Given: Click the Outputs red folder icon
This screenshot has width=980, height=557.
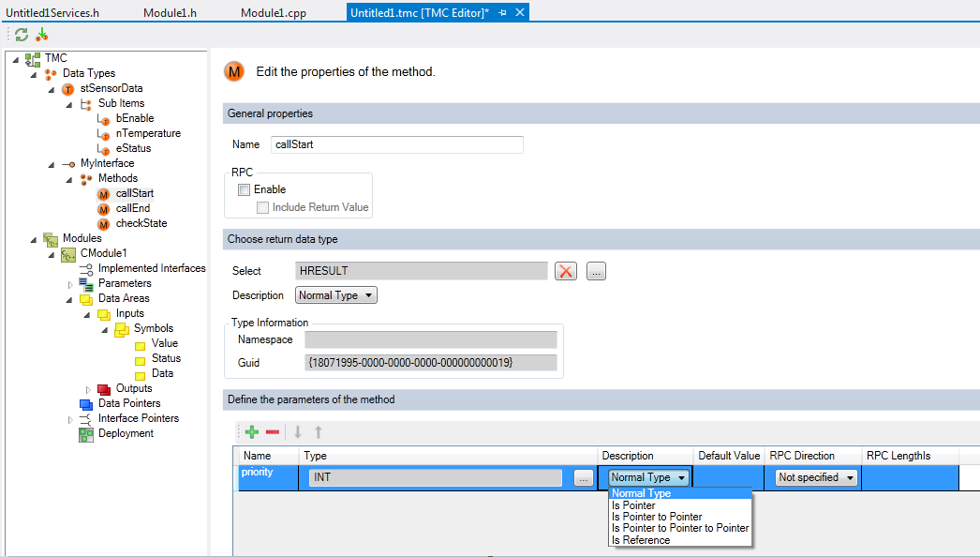Looking at the screenshot, I should tap(104, 389).
